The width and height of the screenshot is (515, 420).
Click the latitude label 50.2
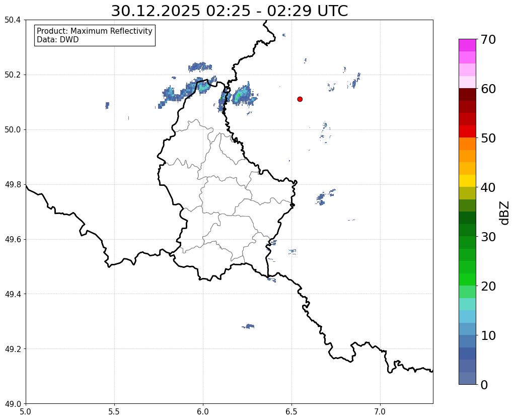point(13,75)
